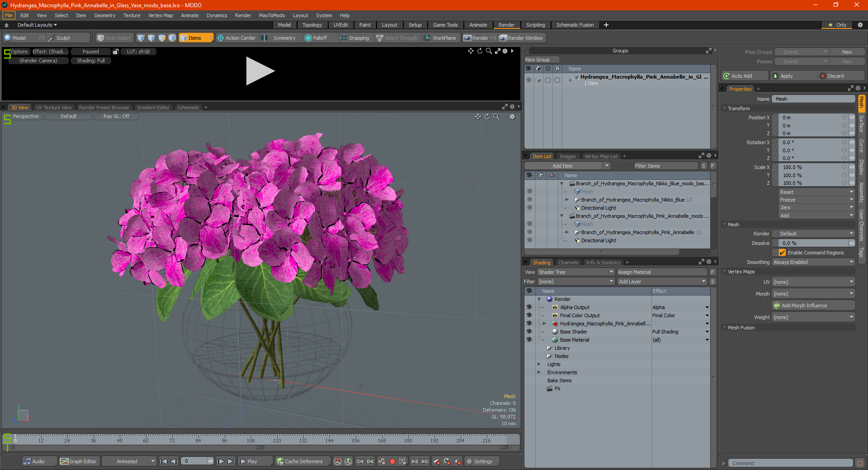Expand the Lights entry in shader tree
The width and height of the screenshot is (868, 470).
[x=539, y=364]
